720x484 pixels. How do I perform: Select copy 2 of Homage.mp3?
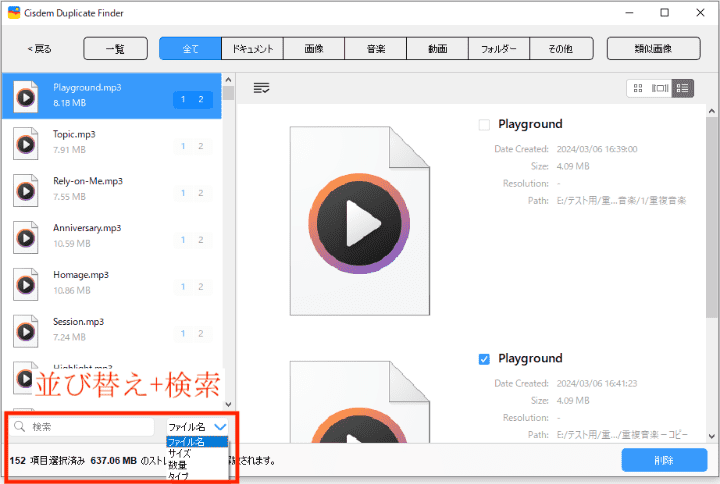(x=201, y=287)
